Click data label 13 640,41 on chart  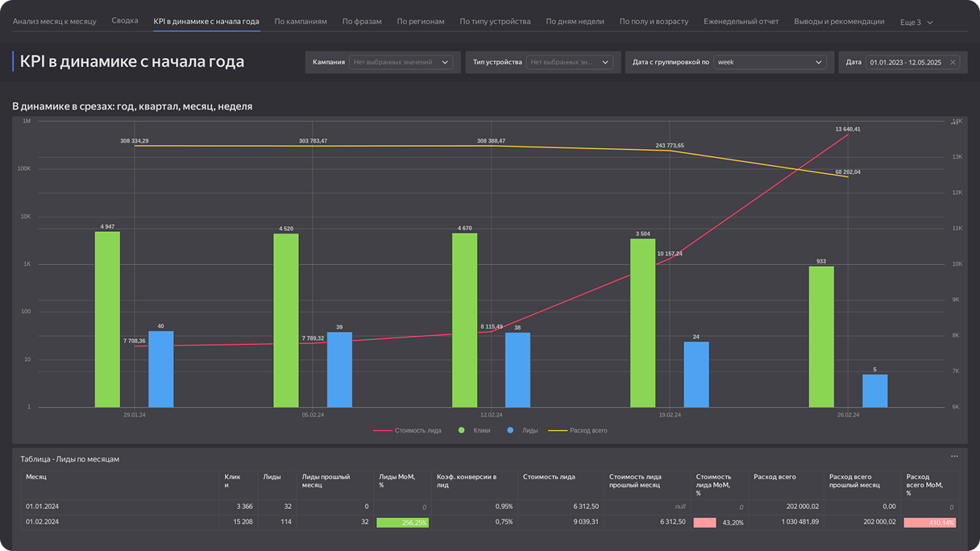click(x=848, y=129)
